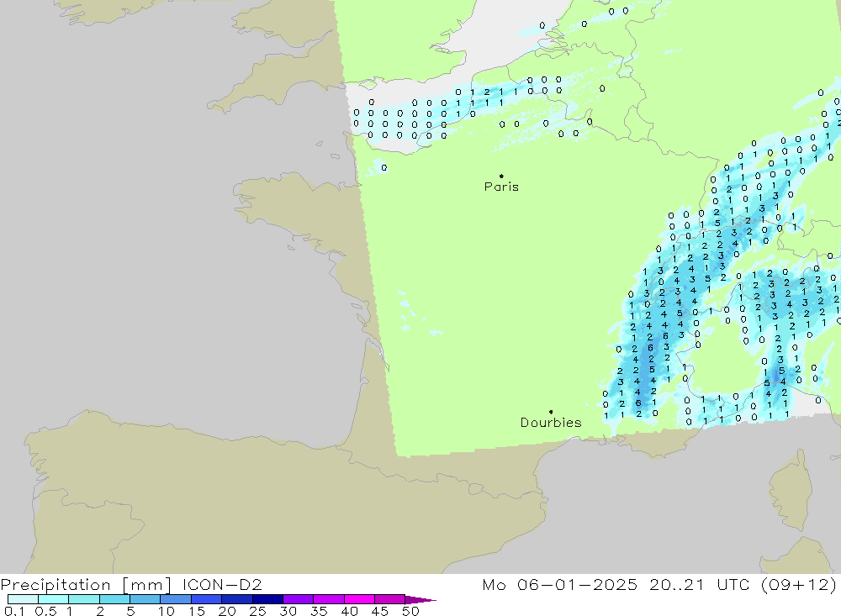Click the Dourbies city label
This screenshot has width=841, height=616.
[x=551, y=423]
